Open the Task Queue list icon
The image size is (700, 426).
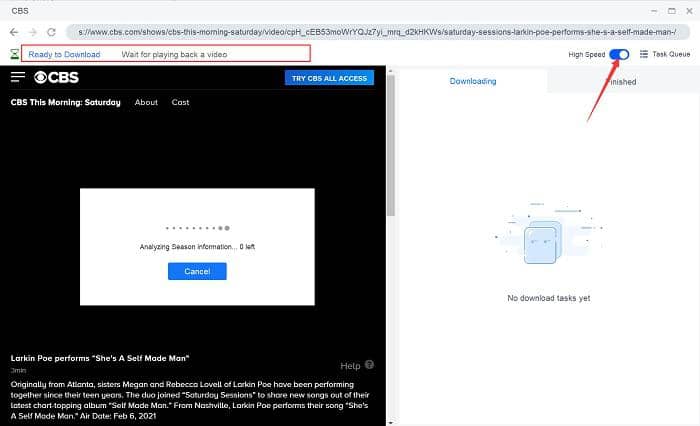coord(644,54)
